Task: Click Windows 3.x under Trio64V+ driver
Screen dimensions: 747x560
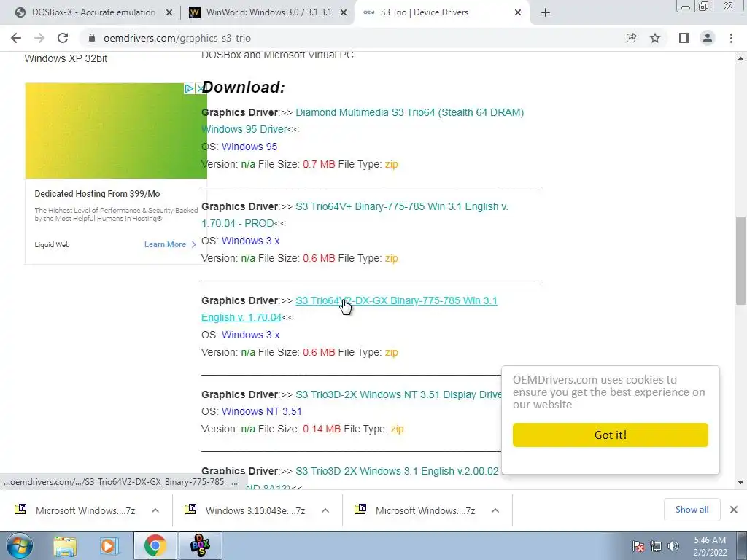Action: [x=251, y=241]
